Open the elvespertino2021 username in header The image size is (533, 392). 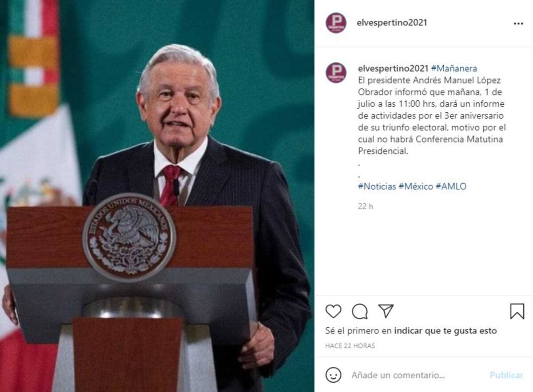392,23
